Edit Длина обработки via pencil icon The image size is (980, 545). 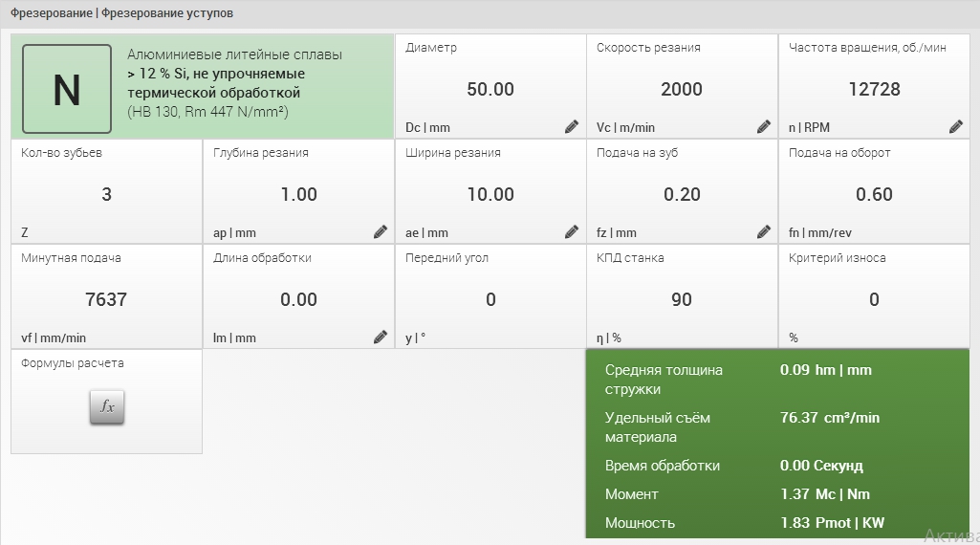tap(381, 337)
